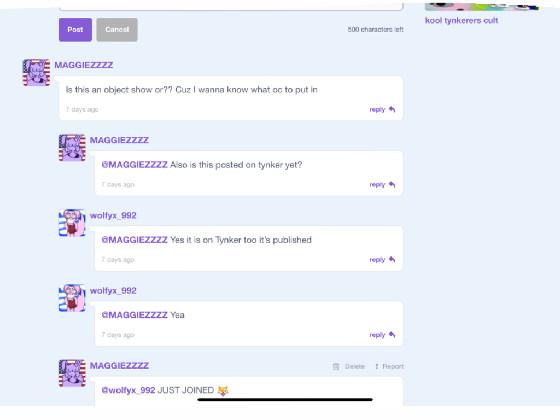Reply to the object show question comment
560x420 pixels.
click(382, 109)
